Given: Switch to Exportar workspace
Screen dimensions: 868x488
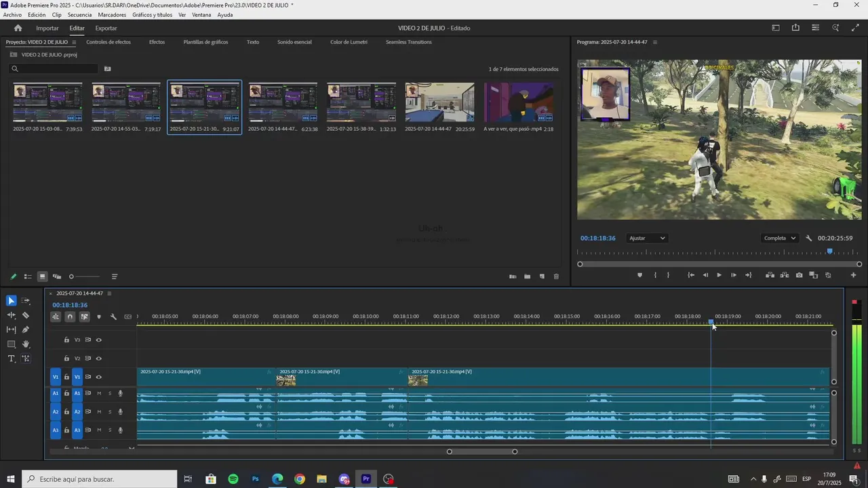Looking at the screenshot, I should [106, 28].
